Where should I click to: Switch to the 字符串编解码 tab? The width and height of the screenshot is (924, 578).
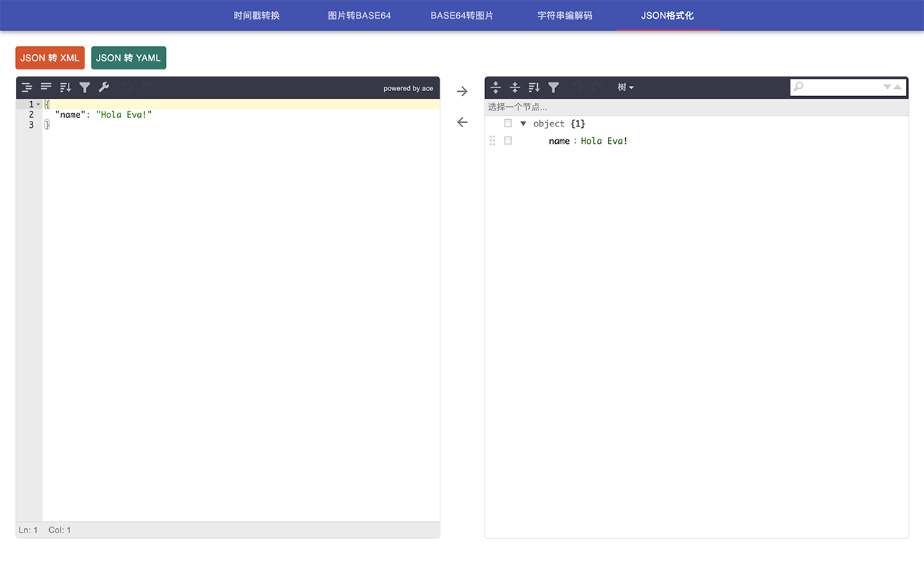pos(565,15)
